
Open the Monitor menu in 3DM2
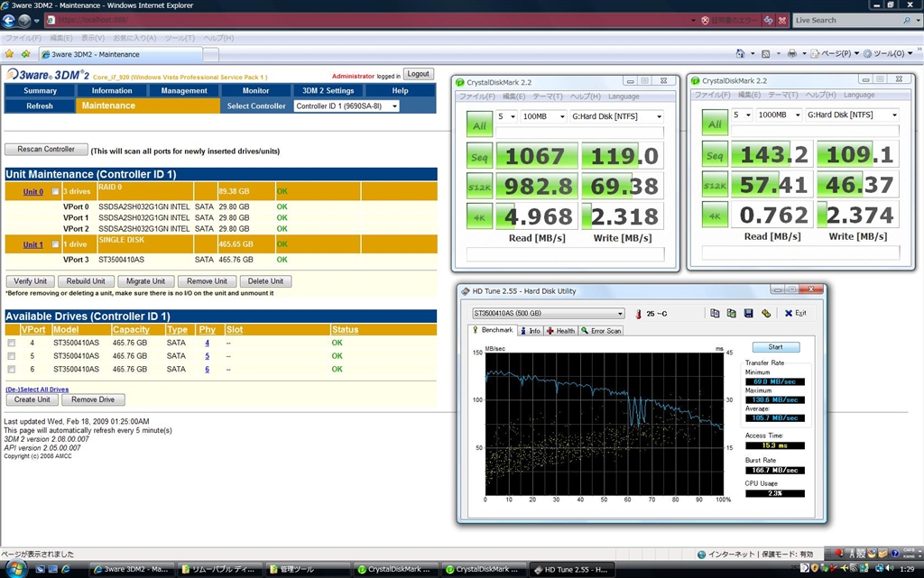coord(255,90)
